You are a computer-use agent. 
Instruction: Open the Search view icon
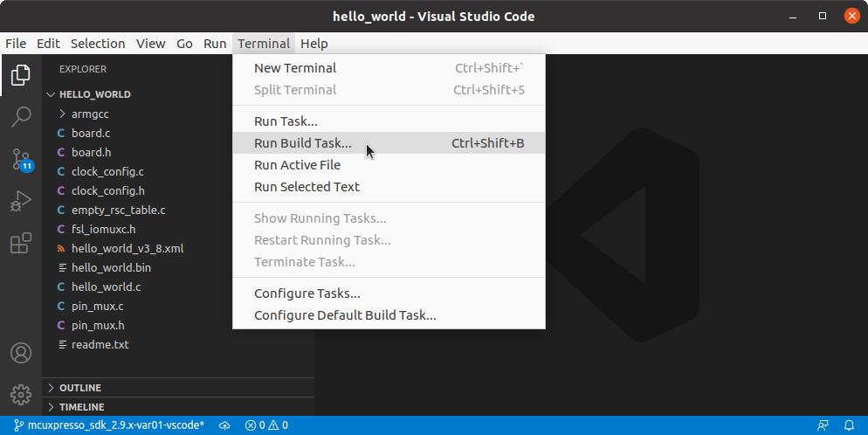tap(21, 117)
